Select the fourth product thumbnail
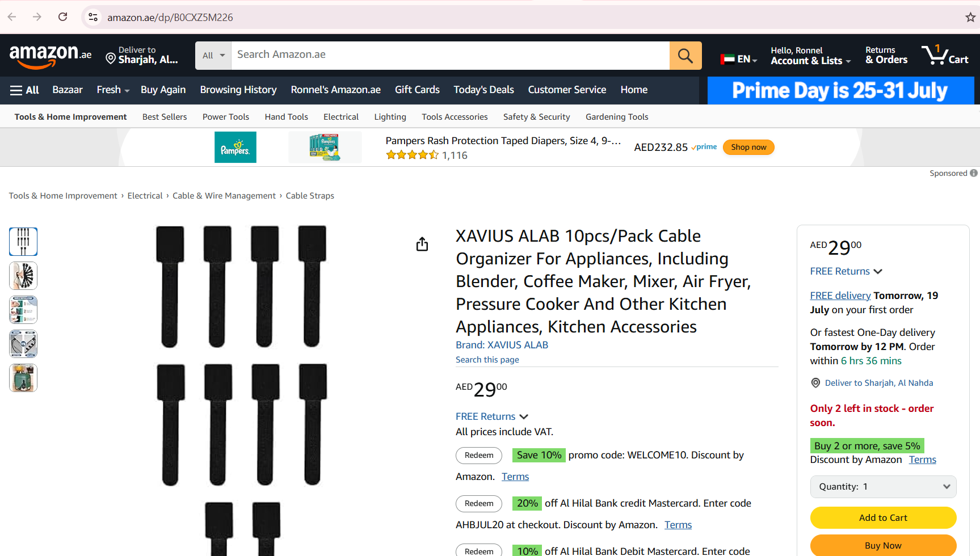 pyautogui.click(x=23, y=344)
